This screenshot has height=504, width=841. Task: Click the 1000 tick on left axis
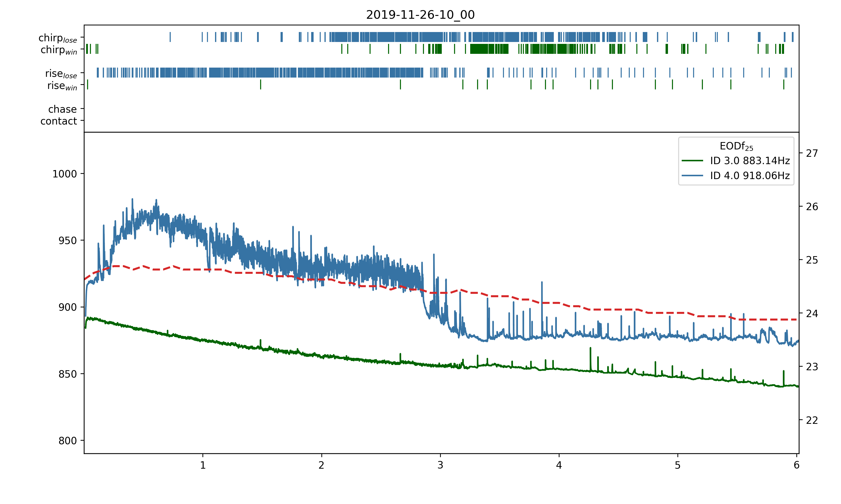pyautogui.click(x=65, y=174)
